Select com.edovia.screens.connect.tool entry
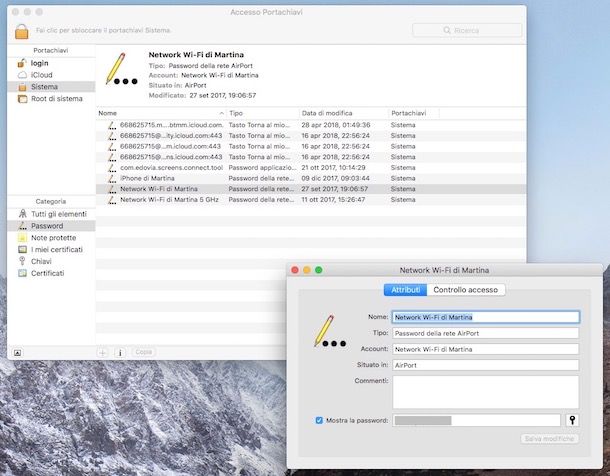The image size is (610, 476). click(x=311, y=168)
